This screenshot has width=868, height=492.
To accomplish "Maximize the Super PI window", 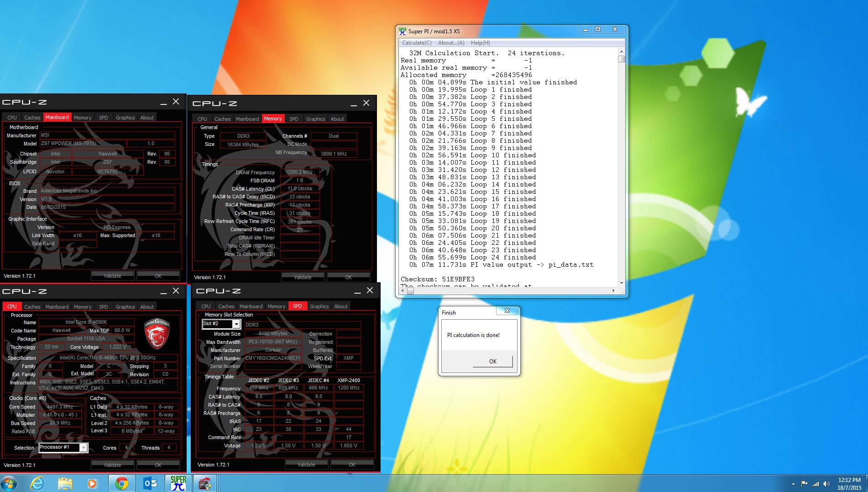I will click(x=598, y=30).
